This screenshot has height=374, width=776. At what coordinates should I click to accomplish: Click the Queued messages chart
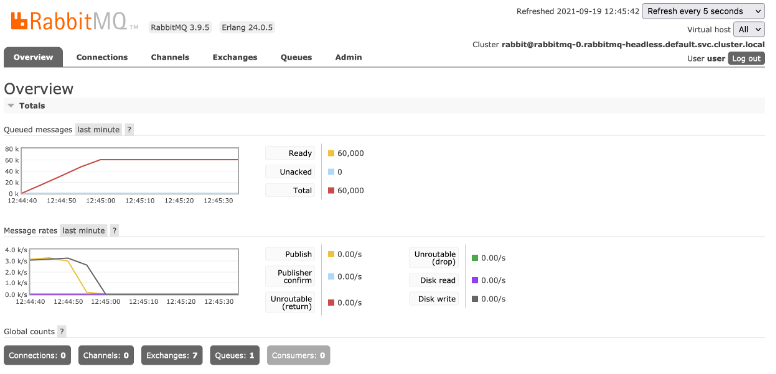pos(130,171)
